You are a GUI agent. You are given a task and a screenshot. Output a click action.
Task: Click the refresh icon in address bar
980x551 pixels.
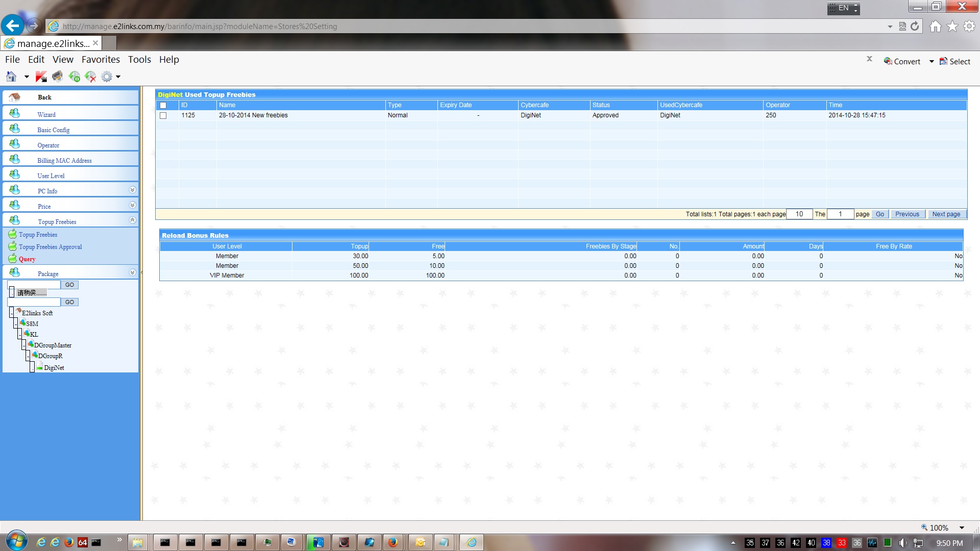tap(915, 27)
